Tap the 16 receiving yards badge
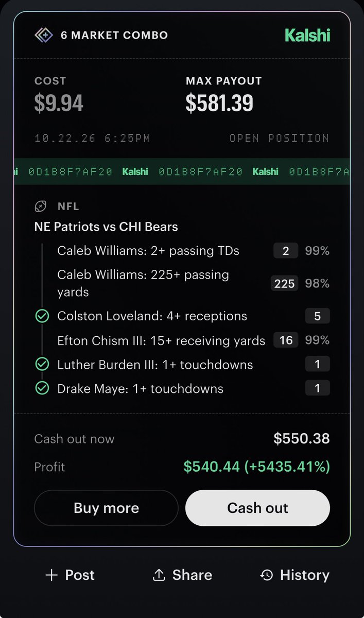The height and width of the screenshot is (618, 364). [286, 340]
